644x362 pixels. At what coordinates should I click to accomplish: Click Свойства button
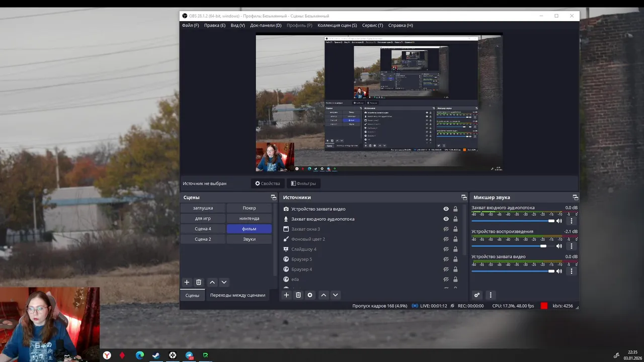tap(267, 184)
